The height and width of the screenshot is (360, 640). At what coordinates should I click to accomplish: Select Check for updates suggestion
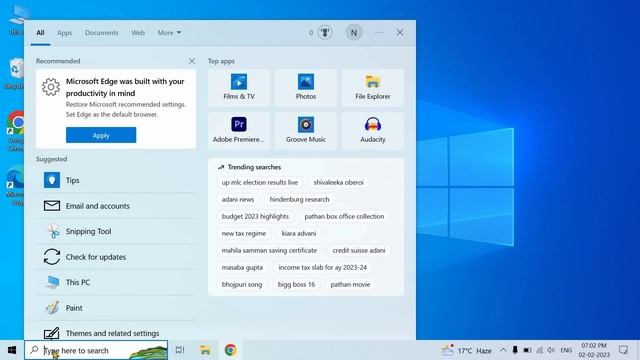click(x=116, y=257)
